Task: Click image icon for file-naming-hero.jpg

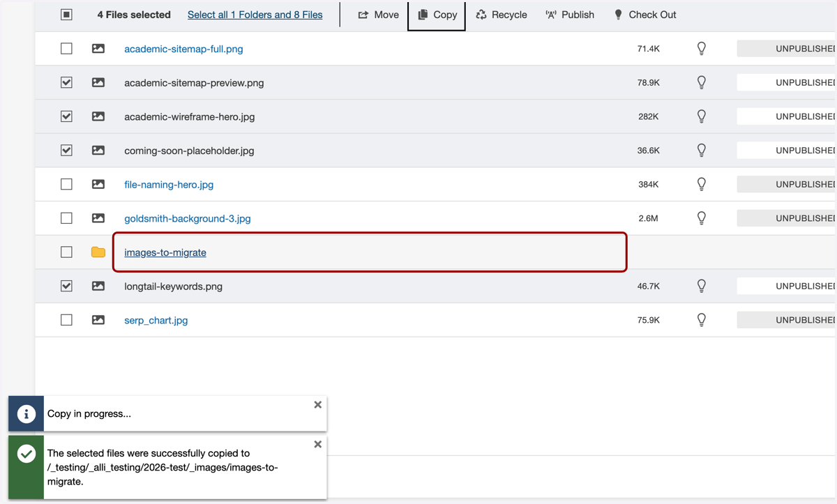Action: point(98,184)
